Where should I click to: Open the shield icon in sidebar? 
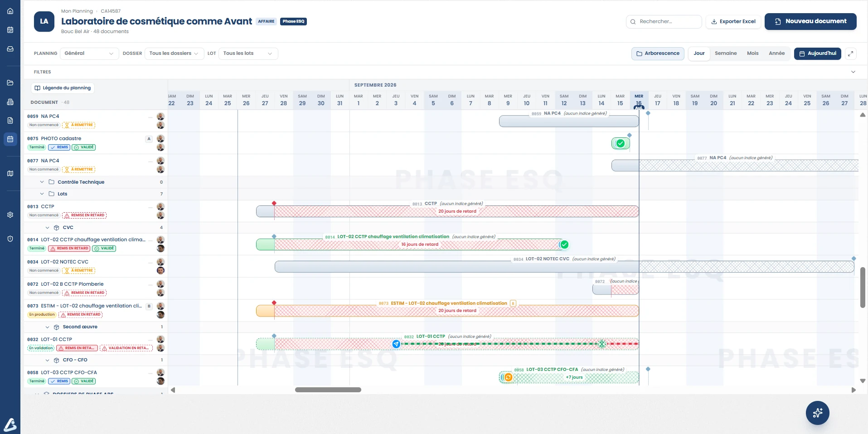(x=10, y=239)
